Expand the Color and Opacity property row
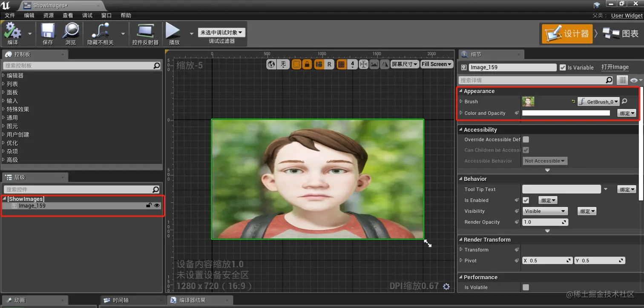The image size is (644, 308). coord(461,113)
